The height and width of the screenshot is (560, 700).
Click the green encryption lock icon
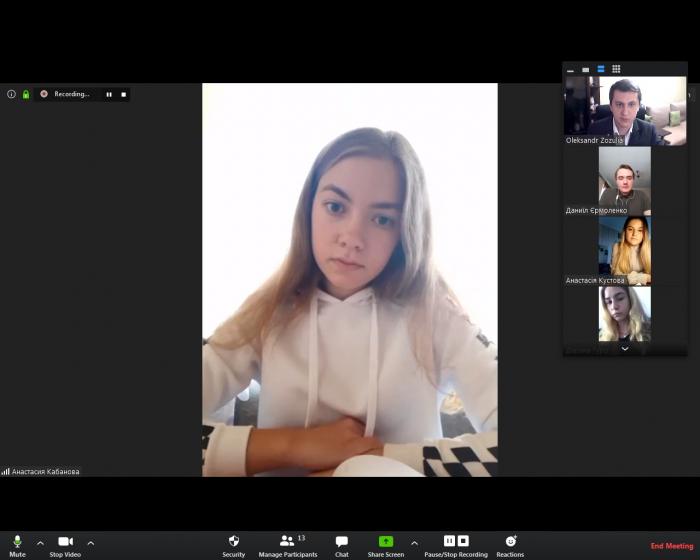click(25, 94)
